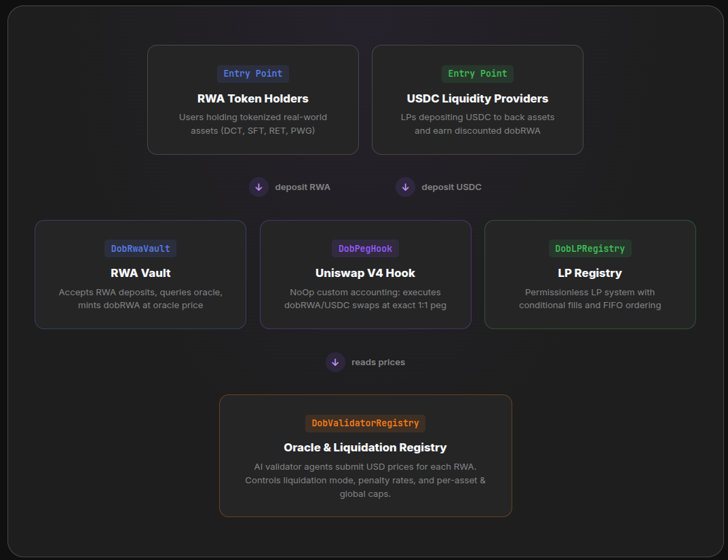Click the down arrow icon beside reads prices
The image size is (728, 560).
[335, 362]
